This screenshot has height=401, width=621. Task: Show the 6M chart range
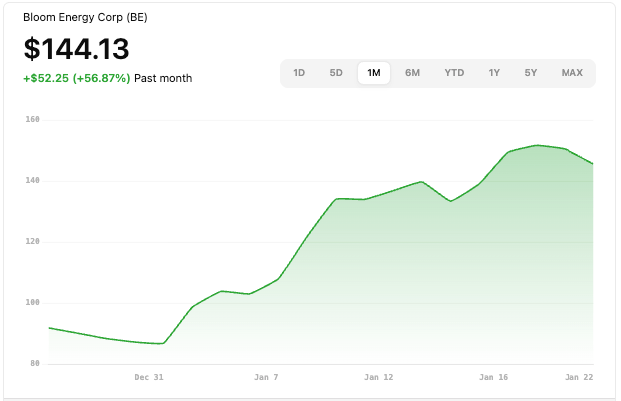(412, 73)
